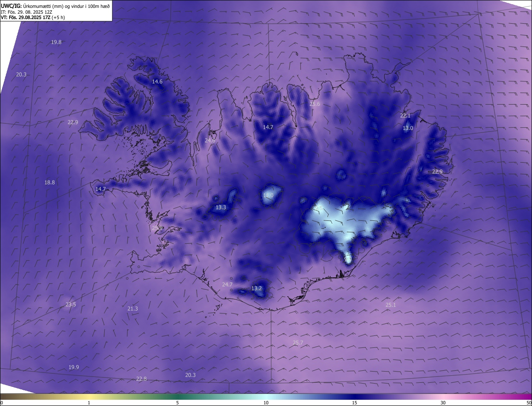
Task: Click the 22.8 value label
Action: (141, 379)
